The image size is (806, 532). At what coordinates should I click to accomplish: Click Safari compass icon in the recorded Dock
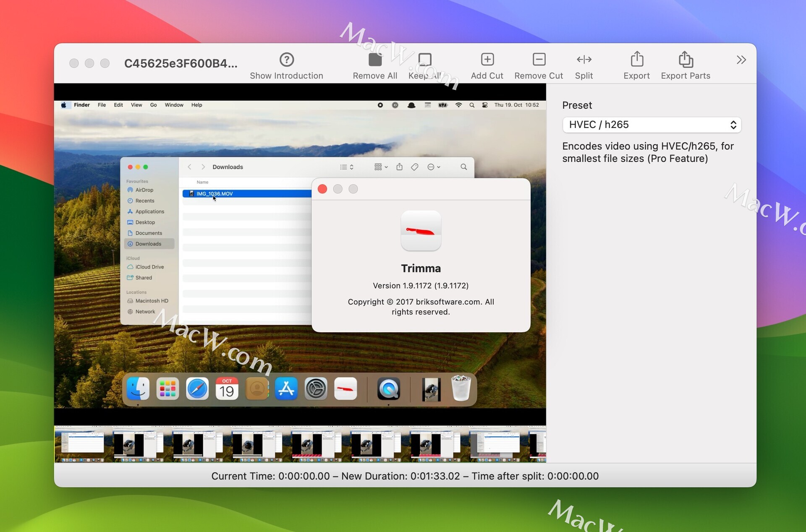[x=197, y=389]
